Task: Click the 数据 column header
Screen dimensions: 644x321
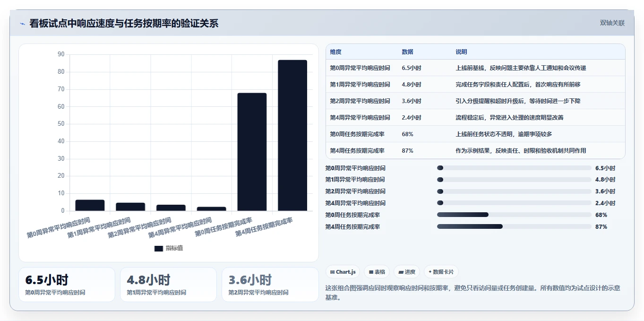Action: pos(407,52)
